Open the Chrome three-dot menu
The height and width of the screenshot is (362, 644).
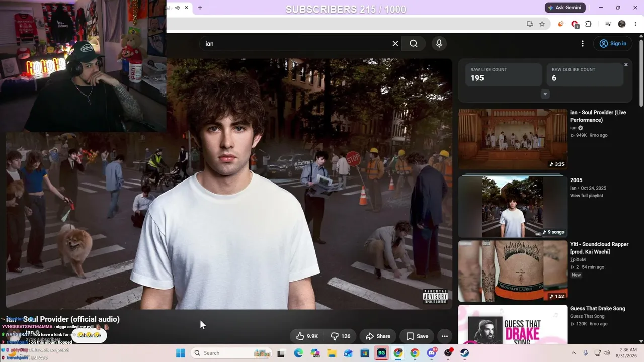[x=635, y=24]
